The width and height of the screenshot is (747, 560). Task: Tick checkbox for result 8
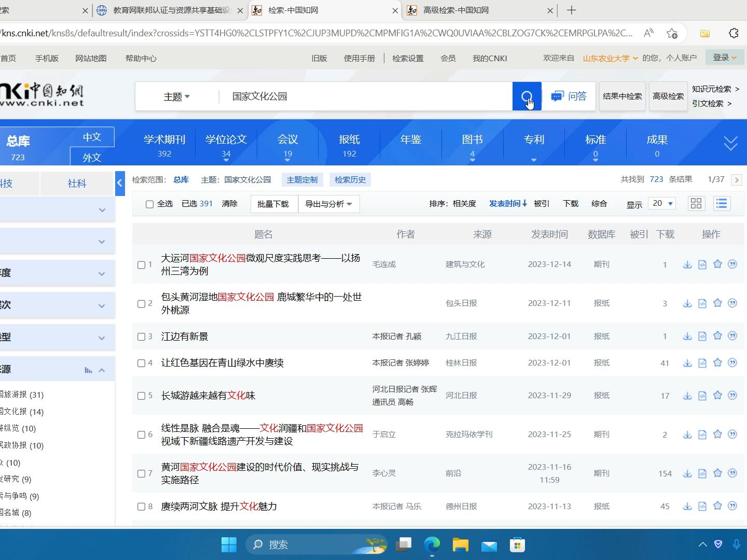(141, 507)
